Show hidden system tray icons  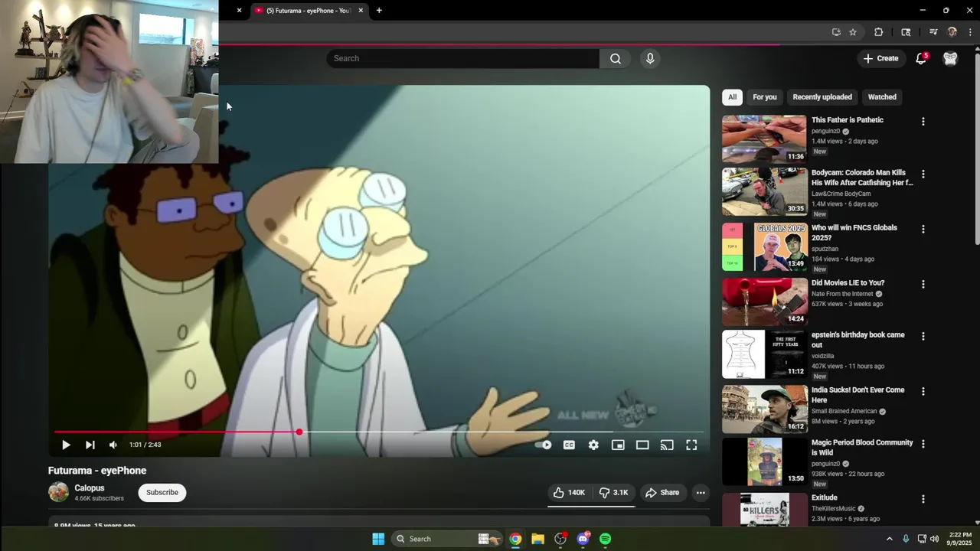pyautogui.click(x=889, y=539)
